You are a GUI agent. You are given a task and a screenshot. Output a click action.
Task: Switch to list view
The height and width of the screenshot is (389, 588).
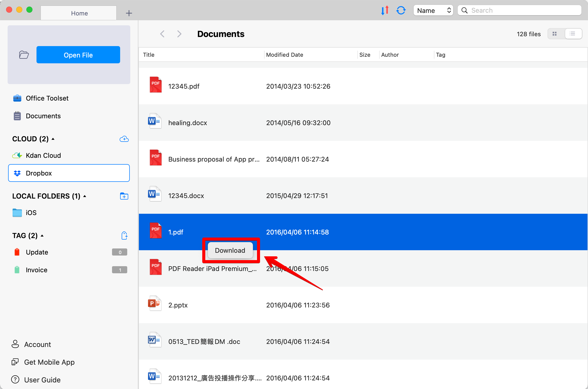573,34
